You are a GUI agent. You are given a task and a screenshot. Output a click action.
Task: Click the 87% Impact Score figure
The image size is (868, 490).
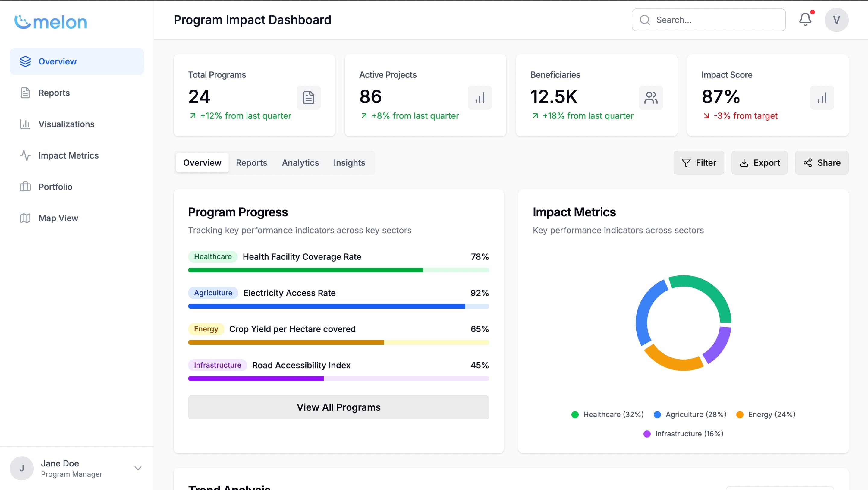pyautogui.click(x=721, y=97)
